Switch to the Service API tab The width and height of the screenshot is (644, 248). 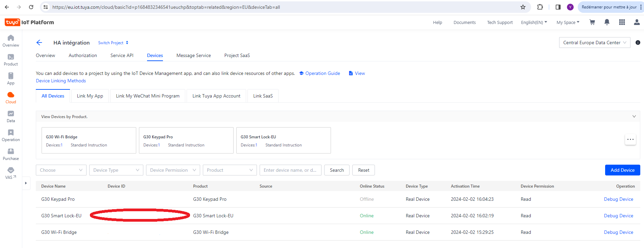click(x=122, y=55)
